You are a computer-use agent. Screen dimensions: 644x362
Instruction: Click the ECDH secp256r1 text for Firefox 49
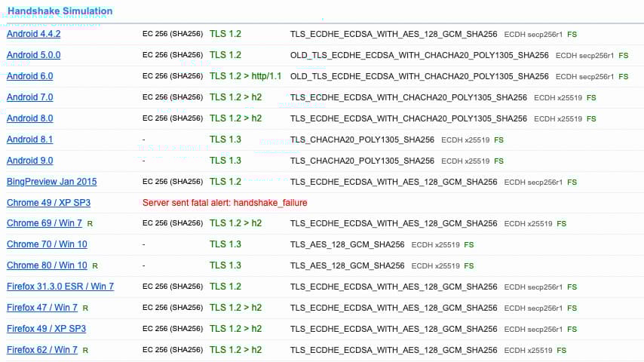533,329
